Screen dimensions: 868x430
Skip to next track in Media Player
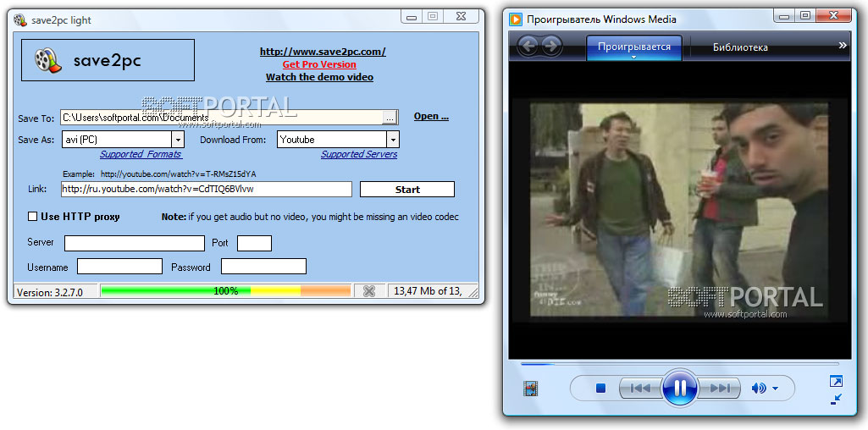coord(719,389)
